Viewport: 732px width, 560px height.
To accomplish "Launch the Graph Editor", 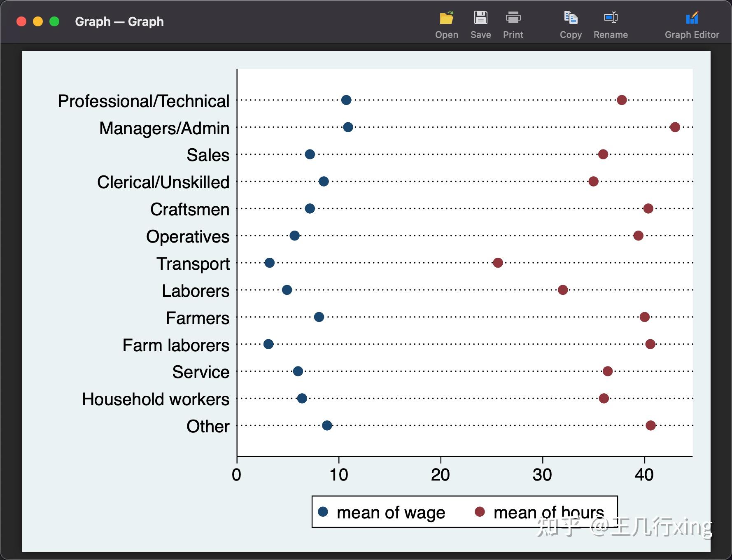I will click(692, 19).
